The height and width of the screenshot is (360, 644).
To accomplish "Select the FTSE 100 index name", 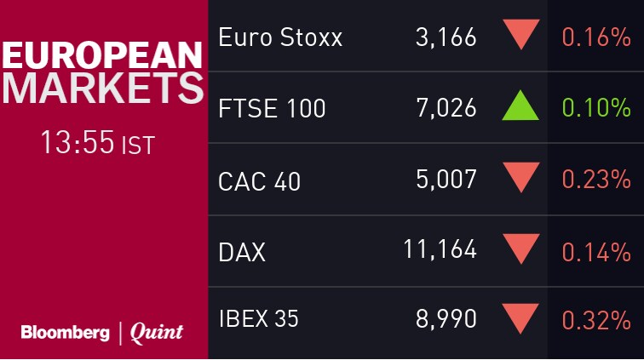I will point(272,109).
